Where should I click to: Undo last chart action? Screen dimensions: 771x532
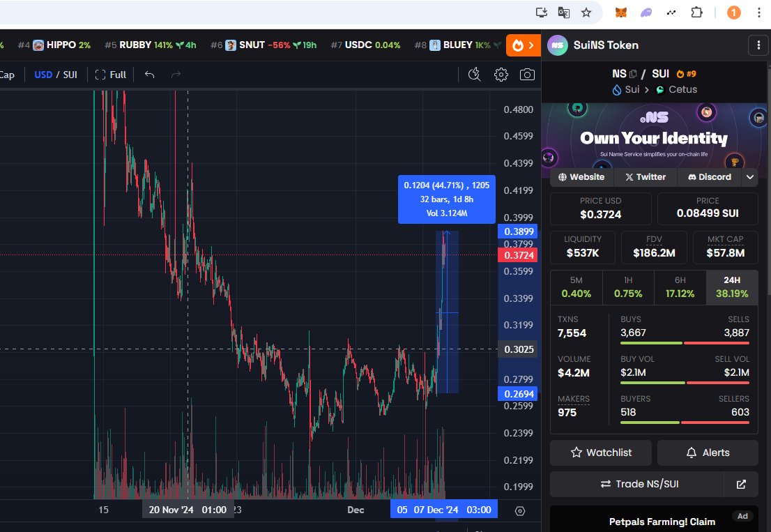point(149,75)
